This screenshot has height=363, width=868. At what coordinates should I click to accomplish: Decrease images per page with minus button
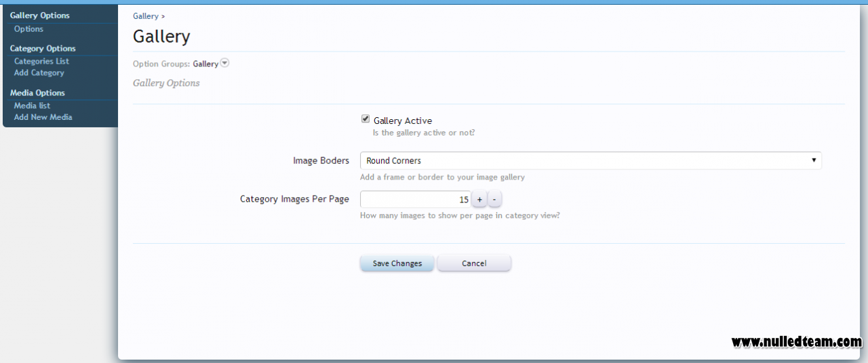pyautogui.click(x=494, y=199)
